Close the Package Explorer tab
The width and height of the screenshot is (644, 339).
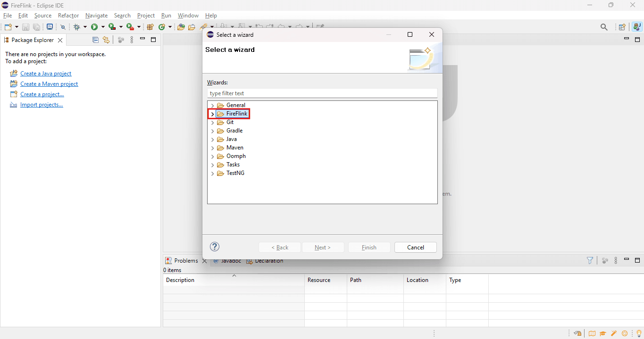pos(60,40)
